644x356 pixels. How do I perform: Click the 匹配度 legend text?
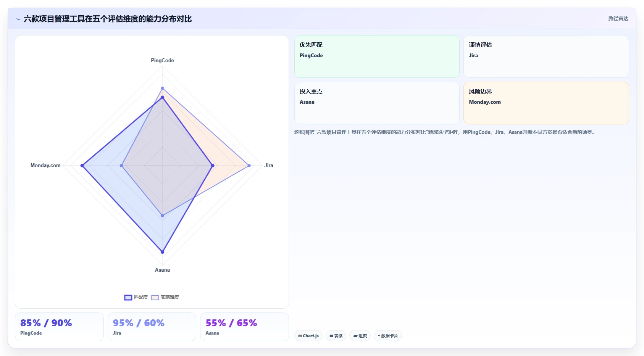140,297
